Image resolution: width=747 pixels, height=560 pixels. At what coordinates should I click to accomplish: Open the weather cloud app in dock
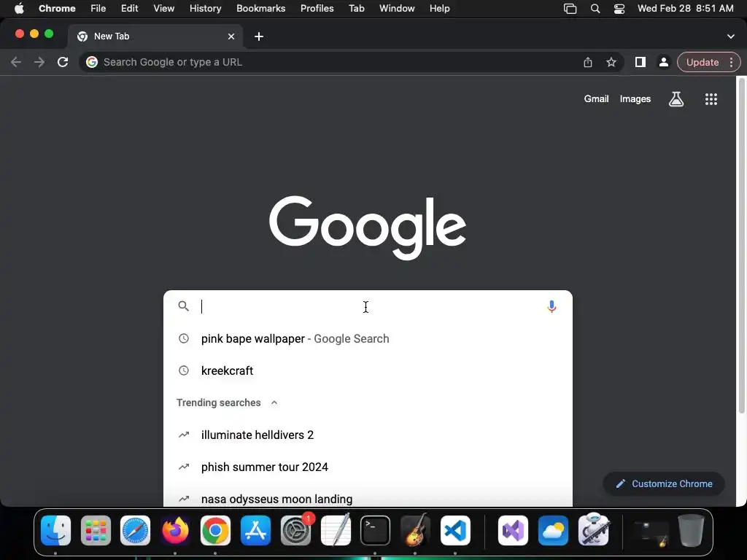(x=553, y=531)
